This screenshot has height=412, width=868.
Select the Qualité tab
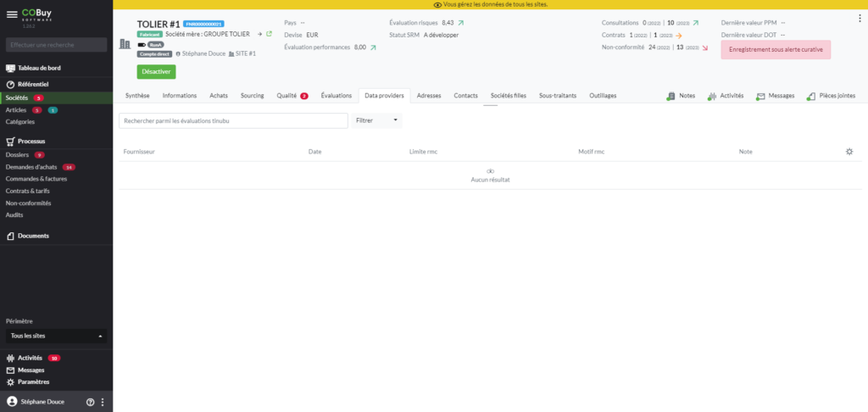coord(287,96)
